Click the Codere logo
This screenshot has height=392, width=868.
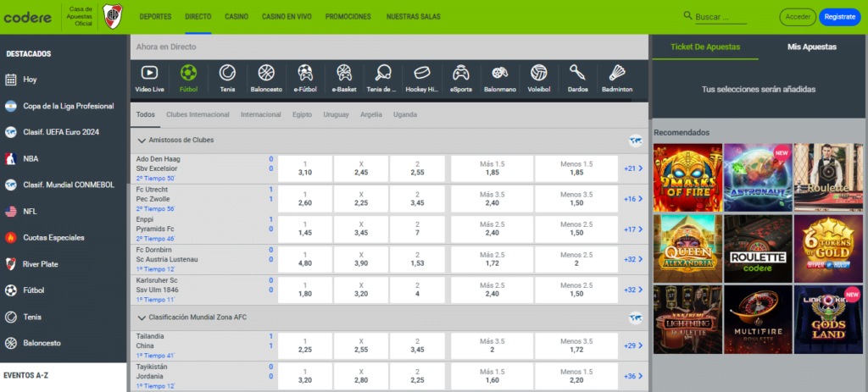point(28,17)
